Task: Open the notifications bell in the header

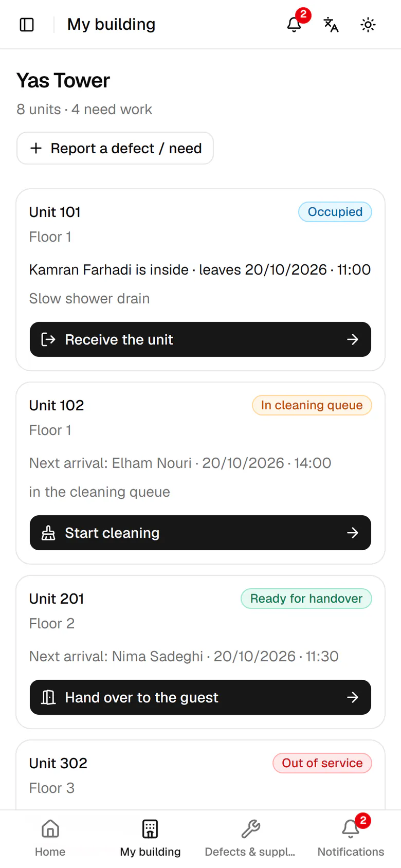Action: tap(294, 25)
